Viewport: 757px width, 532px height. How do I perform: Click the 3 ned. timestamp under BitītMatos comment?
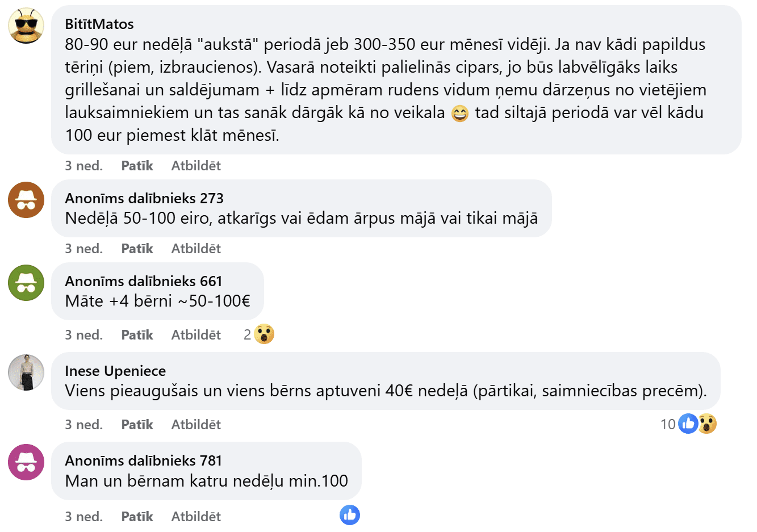click(x=83, y=166)
